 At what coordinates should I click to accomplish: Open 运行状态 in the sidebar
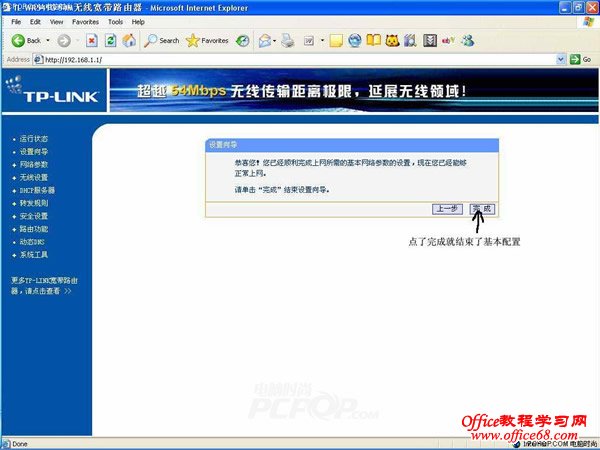(34, 139)
